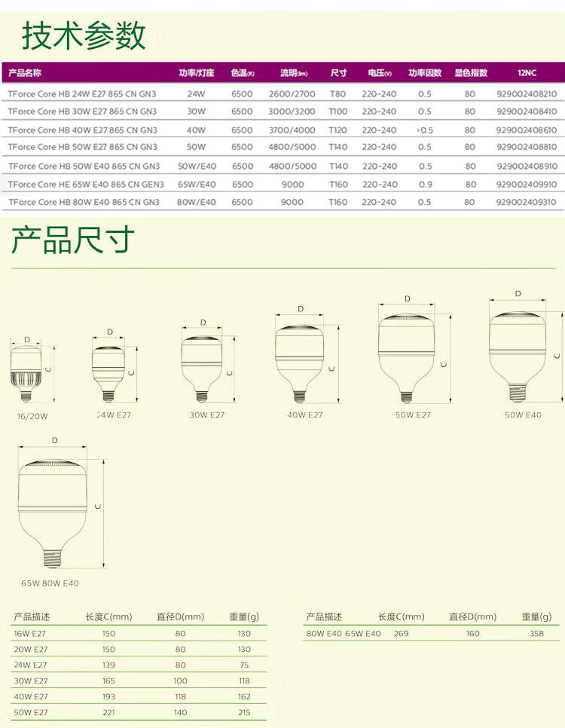The image size is (565, 728).
Task: Click the large 65W 80W E40 bulb diagram
Action: tap(52, 512)
